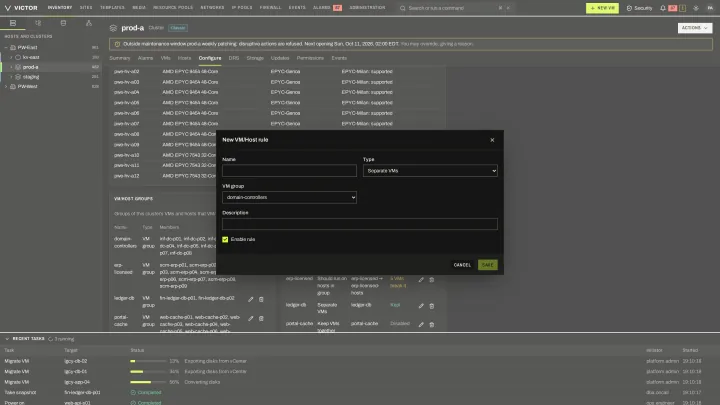Screen dimensions: 720x405
Task: Open the Sites menu
Action: coord(86,8)
